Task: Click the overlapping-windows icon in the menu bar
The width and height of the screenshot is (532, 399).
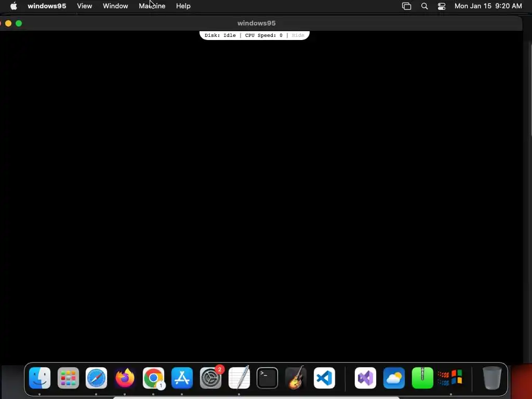Action: (x=406, y=6)
